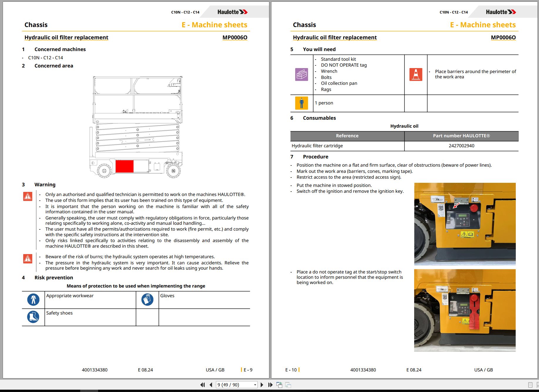Click the 'Concerned machines' section heading
The image size is (539, 392).
click(x=60, y=49)
